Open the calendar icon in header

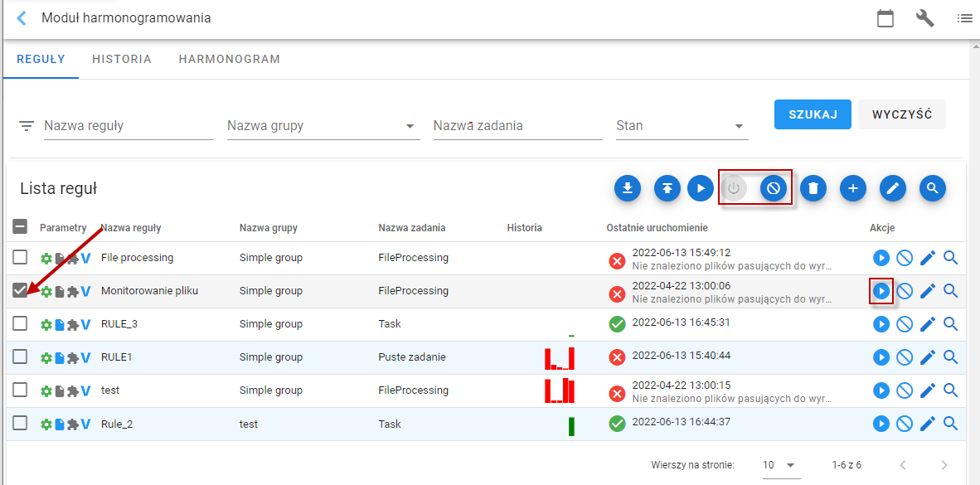(885, 18)
